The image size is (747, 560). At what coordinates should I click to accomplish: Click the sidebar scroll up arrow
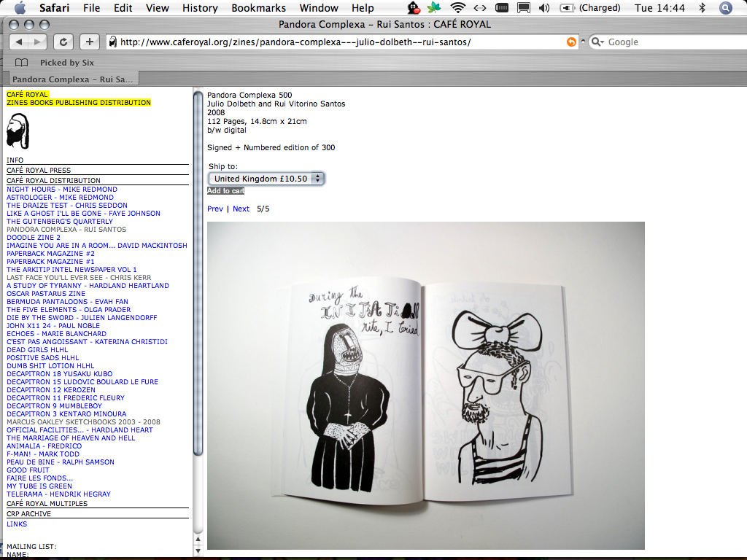point(198,539)
